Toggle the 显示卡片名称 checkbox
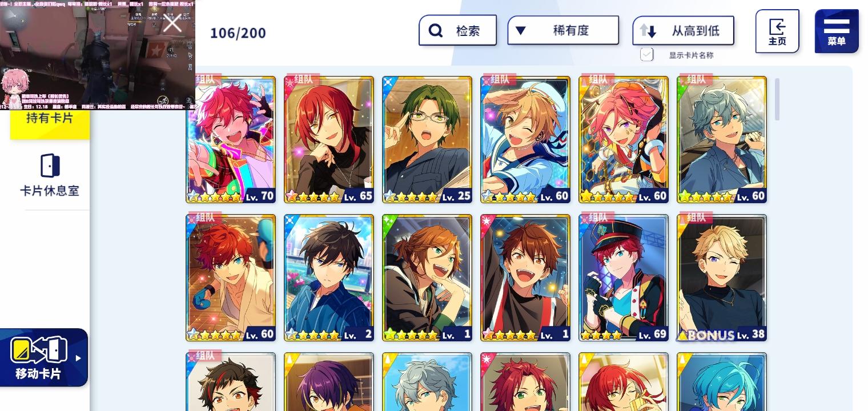The height and width of the screenshot is (411, 868). tap(646, 54)
